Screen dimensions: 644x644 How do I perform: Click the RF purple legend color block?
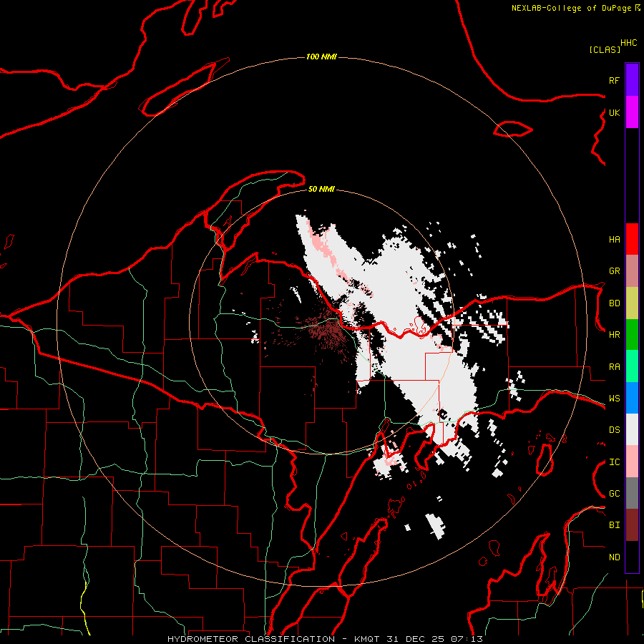(632, 80)
